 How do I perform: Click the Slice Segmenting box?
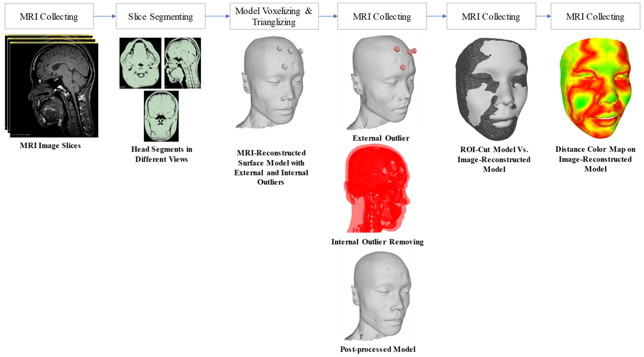160,16
